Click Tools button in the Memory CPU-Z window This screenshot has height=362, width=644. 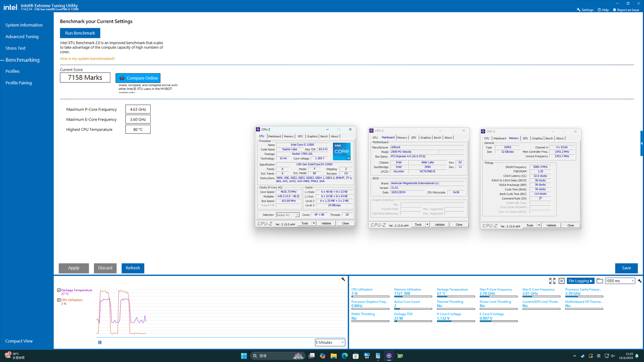click(x=530, y=225)
